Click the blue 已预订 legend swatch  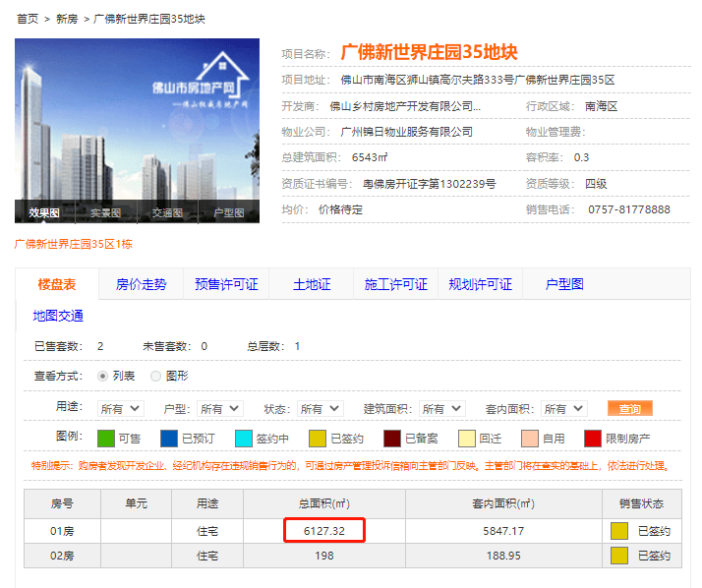[169, 439]
